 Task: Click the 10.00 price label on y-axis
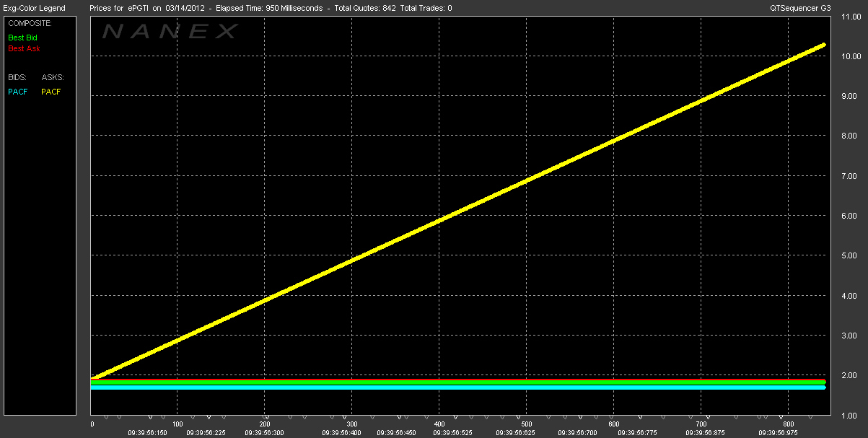click(x=849, y=56)
